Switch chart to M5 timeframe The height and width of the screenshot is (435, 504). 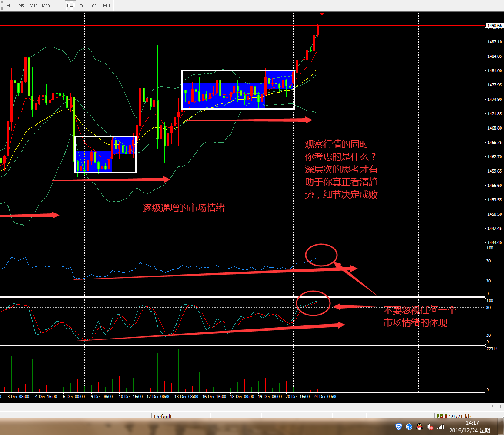(x=21, y=6)
